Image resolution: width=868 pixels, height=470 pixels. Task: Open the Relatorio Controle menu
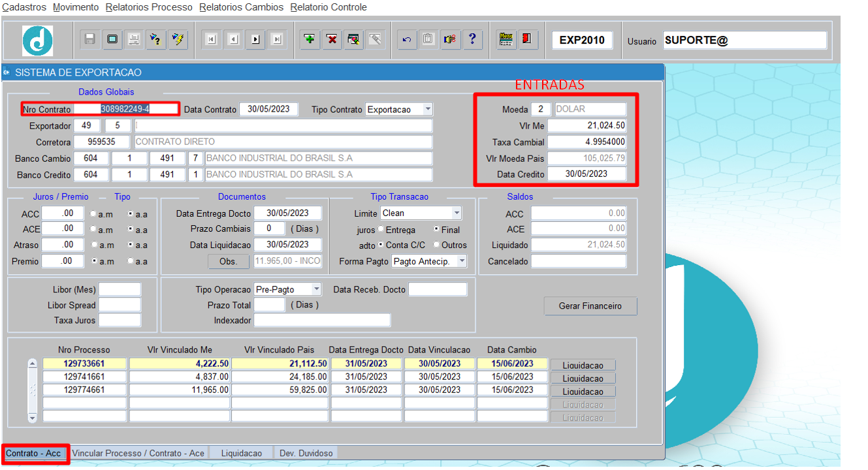pos(329,7)
